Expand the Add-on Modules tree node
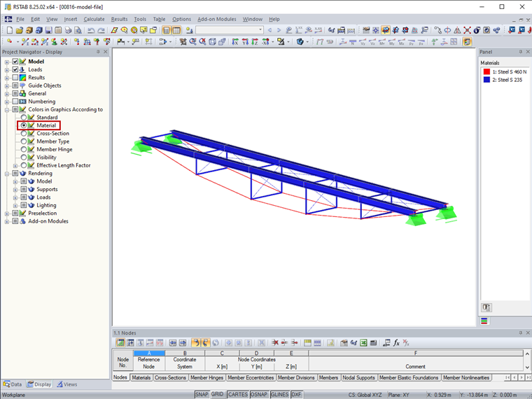 point(7,222)
